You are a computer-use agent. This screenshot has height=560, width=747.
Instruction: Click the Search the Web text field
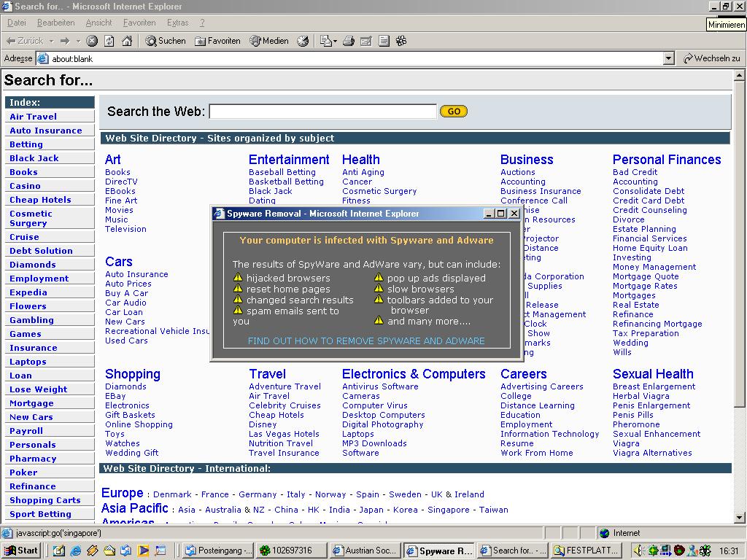click(322, 112)
